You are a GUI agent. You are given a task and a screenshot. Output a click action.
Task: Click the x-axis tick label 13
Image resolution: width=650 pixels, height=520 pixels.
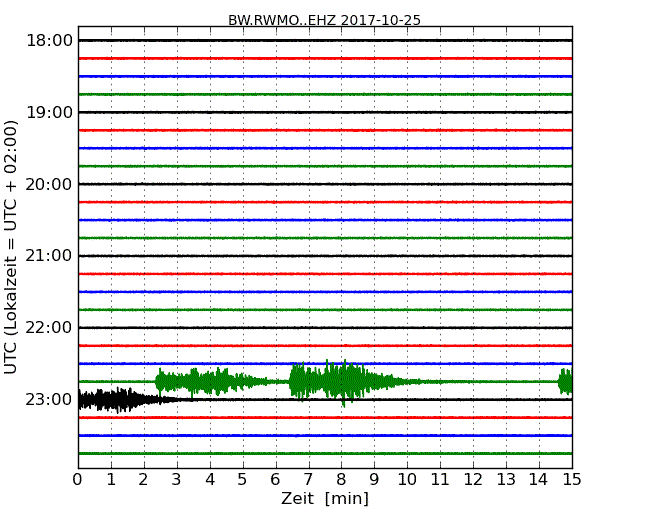(x=506, y=479)
